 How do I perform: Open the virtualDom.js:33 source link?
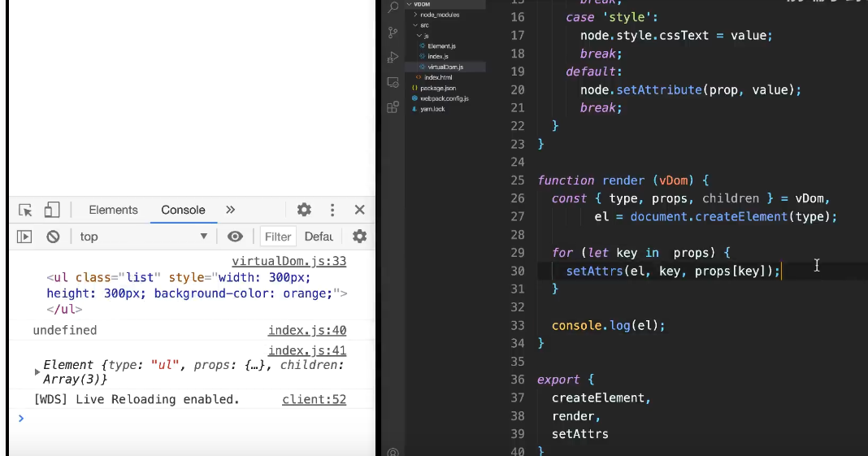click(x=289, y=261)
